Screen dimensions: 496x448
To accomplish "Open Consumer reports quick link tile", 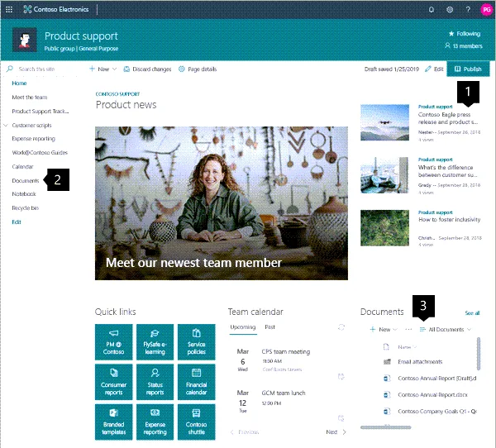I will pyautogui.click(x=113, y=382).
